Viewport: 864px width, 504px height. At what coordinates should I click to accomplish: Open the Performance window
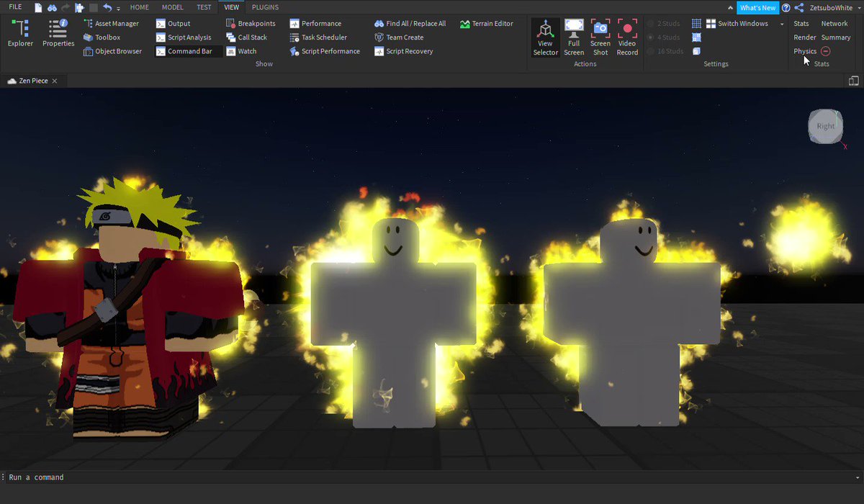pos(315,24)
